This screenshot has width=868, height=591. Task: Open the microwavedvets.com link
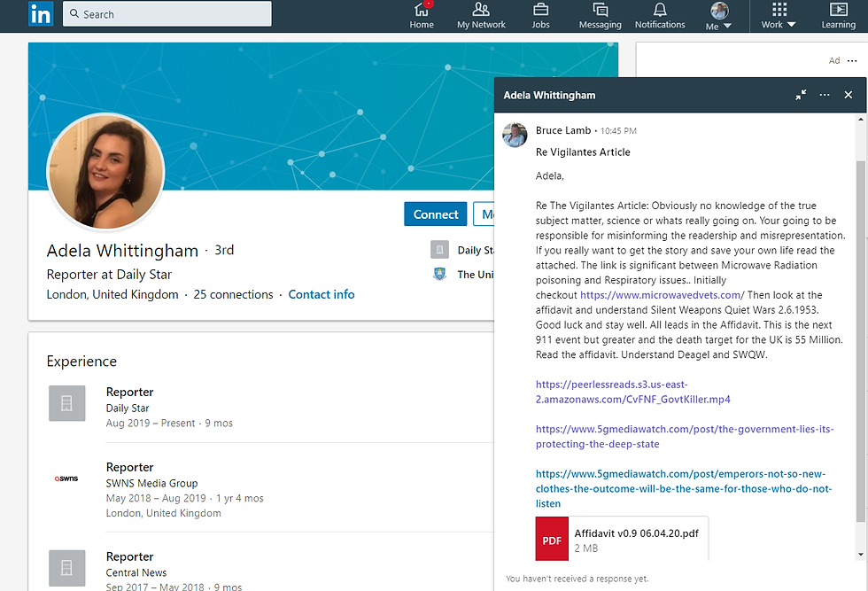click(x=663, y=295)
